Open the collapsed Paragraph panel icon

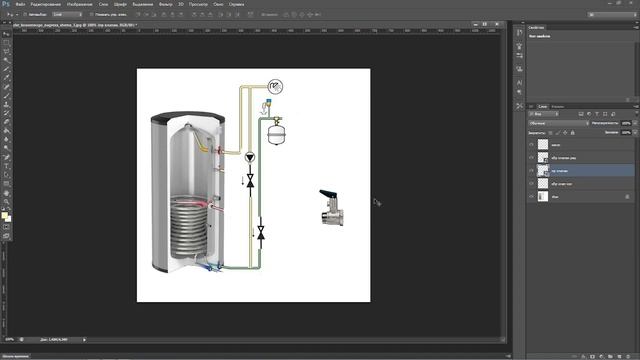519,92
